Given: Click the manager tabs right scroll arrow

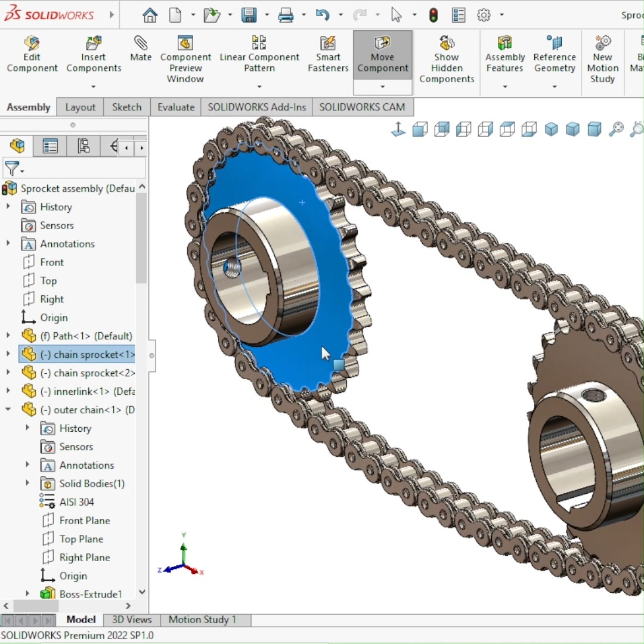Looking at the screenshot, I should pos(142,148).
